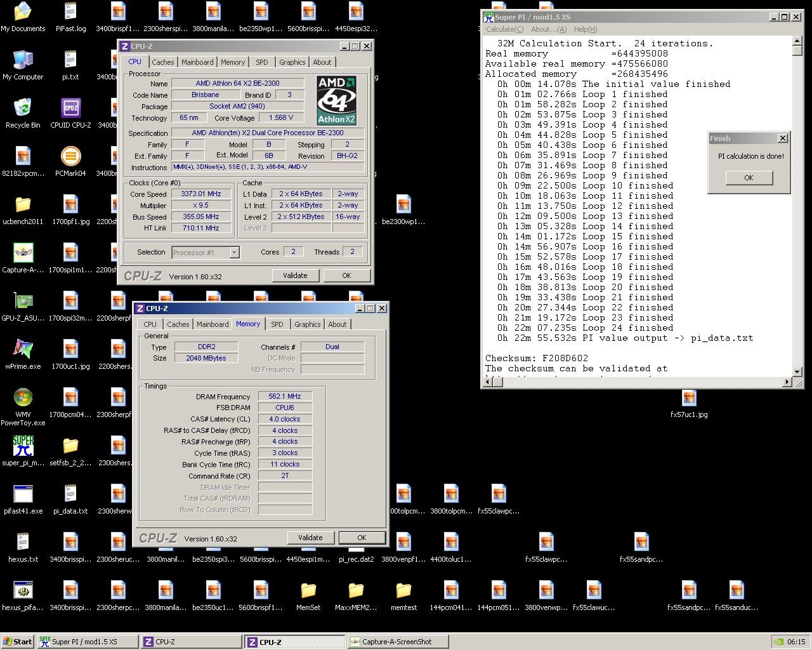Select SPD tab in lower CPU-Z window

click(x=277, y=324)
